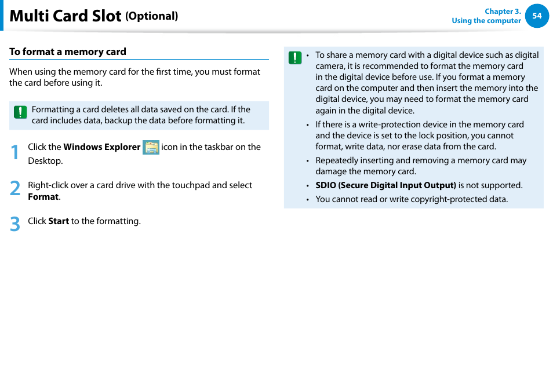
Task: Click the bold 'Start' word in step 3
Action: pos(59,221)
